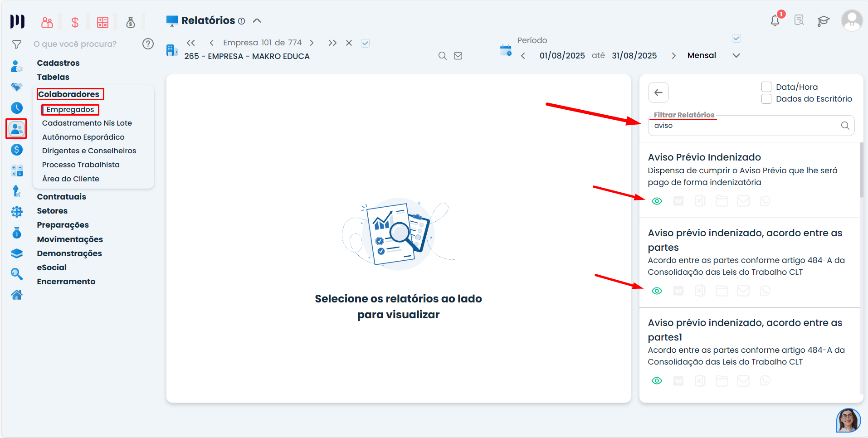Viewport: 868px width, 438px height.
Task: Go to the next company with single right arrow
Action: click(x=312, y=43)
